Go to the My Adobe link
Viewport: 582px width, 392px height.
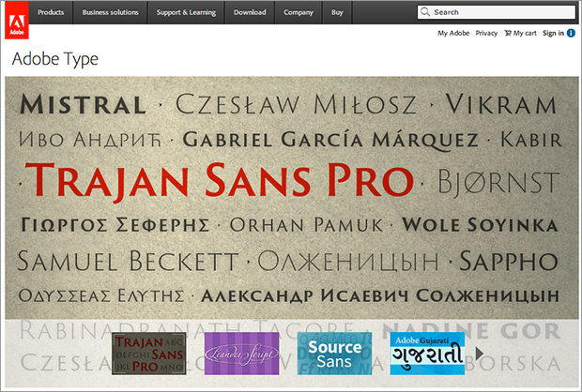453,33
